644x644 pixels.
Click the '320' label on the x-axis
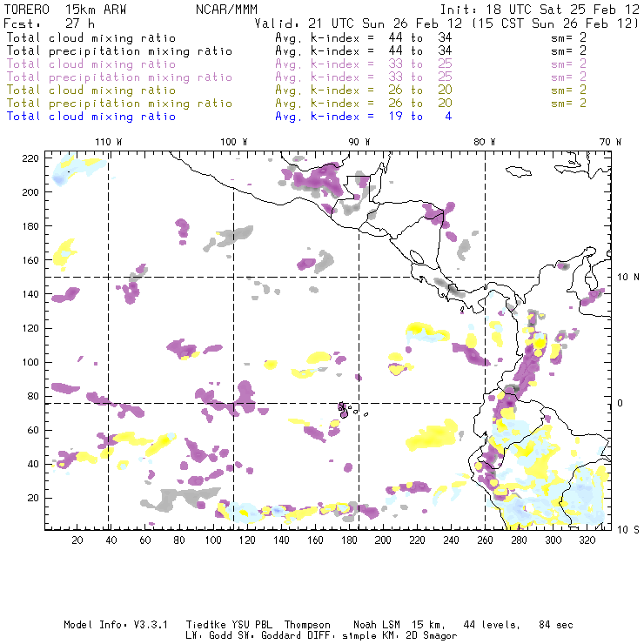[587, 540]
